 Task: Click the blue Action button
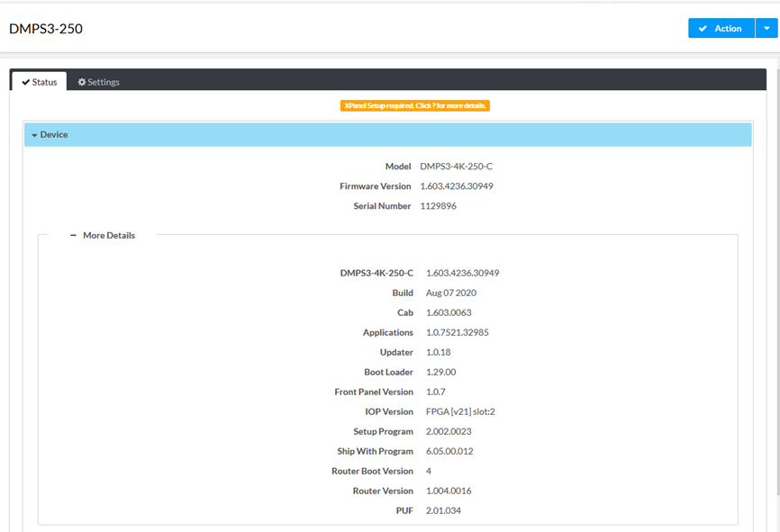coord(721,28)
